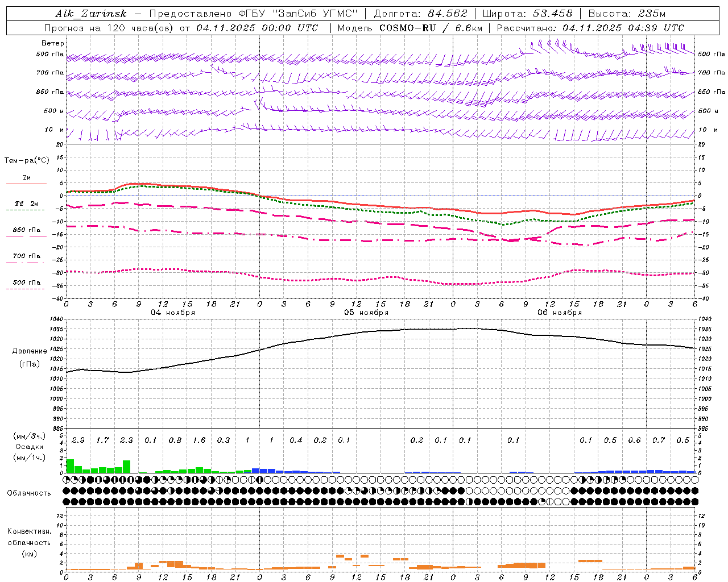Click the (мм/3ч.) precipitation unit label
728x582 pixels.
29,436
